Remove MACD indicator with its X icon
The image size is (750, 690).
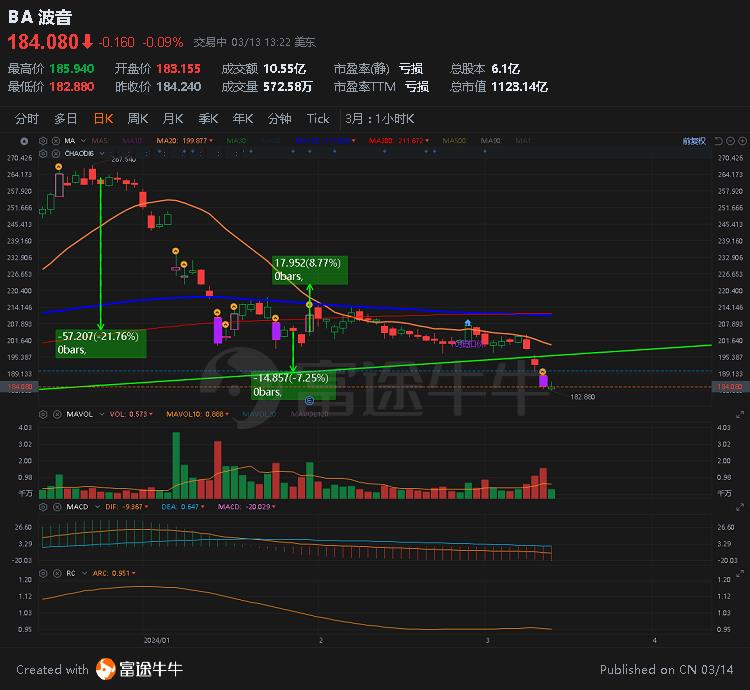pyautogui.click(x=56, y=507)
